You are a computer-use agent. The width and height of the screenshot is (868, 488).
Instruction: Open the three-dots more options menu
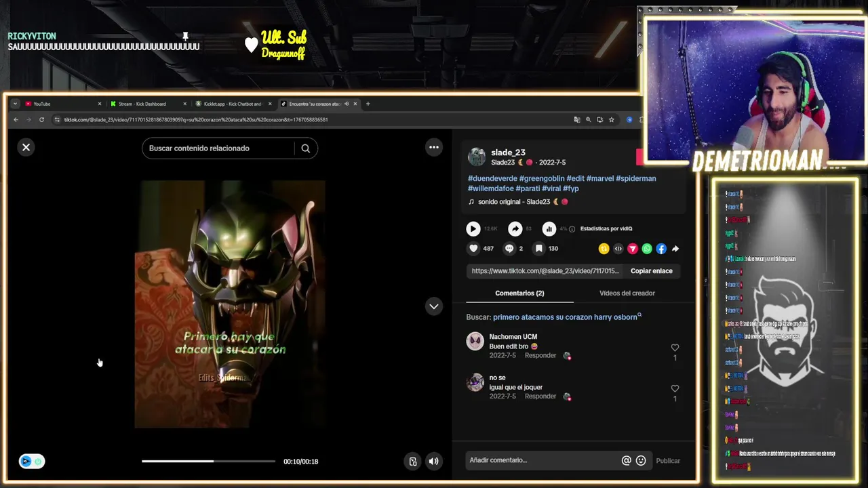(434, 147)
